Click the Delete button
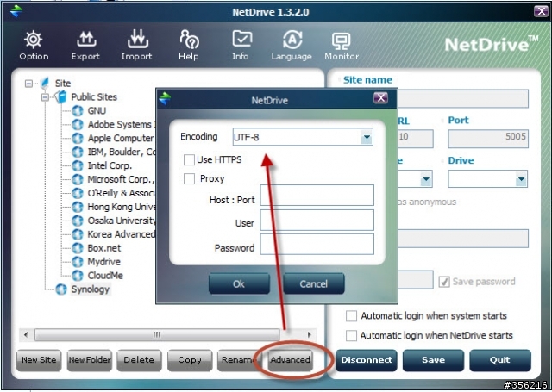This screenshot has height=392, width=552. (x=139, y=360)
